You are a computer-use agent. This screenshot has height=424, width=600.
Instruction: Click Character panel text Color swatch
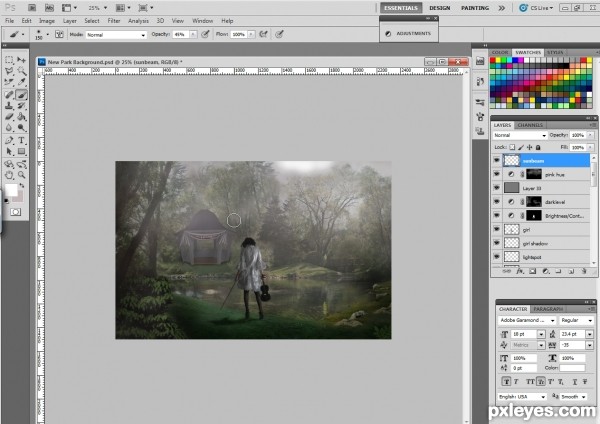(x=572, y=368)
